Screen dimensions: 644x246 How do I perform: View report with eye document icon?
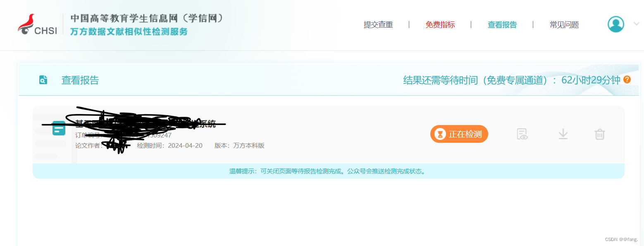(x=522, y=134)
